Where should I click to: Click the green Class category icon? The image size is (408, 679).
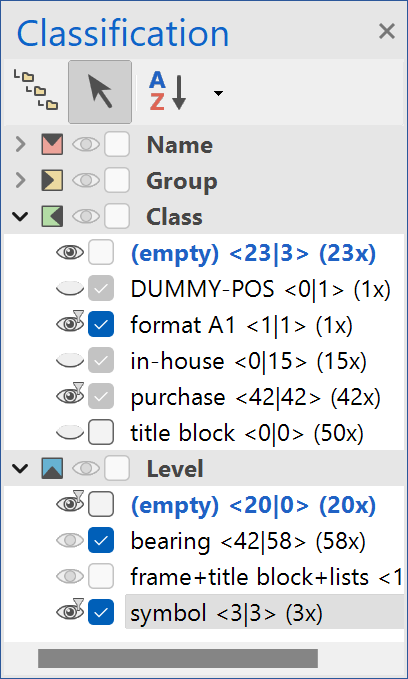(52, 217)
